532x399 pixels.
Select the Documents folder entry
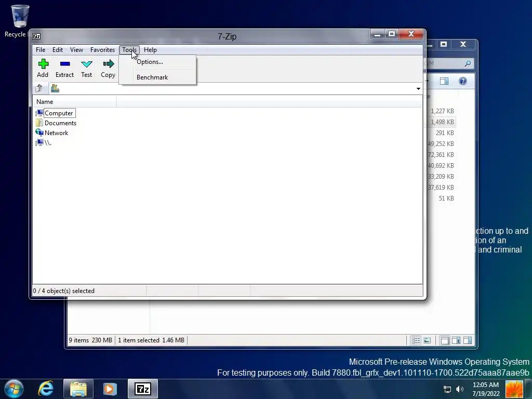(56, 123)
